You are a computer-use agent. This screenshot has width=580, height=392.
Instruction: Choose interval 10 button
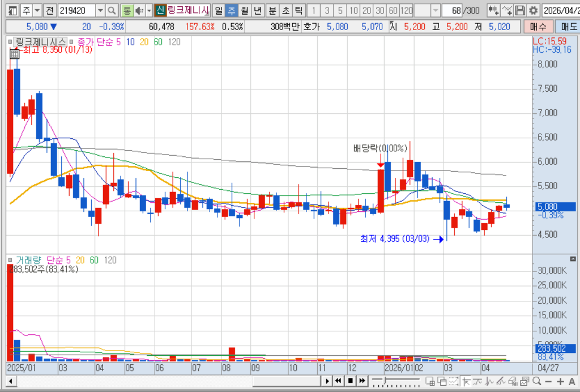[x=353, y=10]
